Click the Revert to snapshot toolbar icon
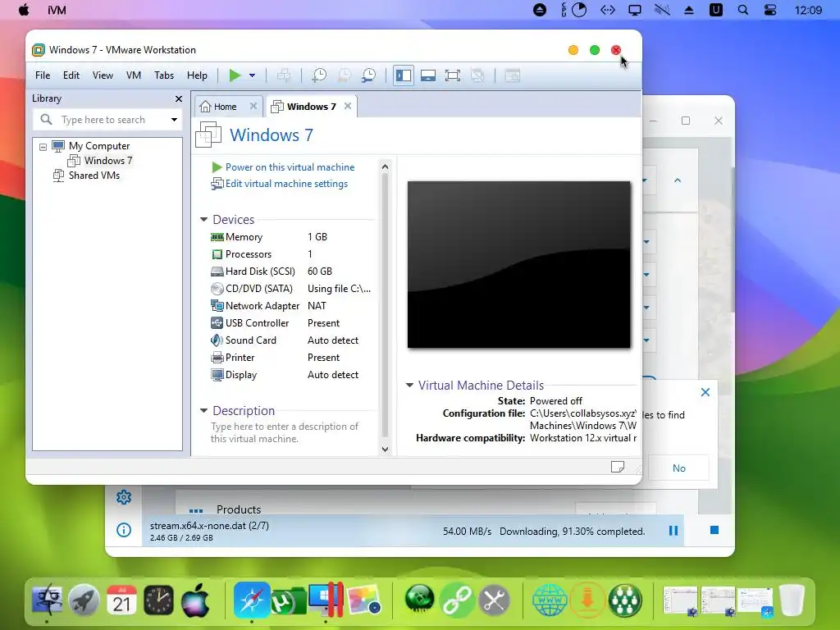 [344, 75]
